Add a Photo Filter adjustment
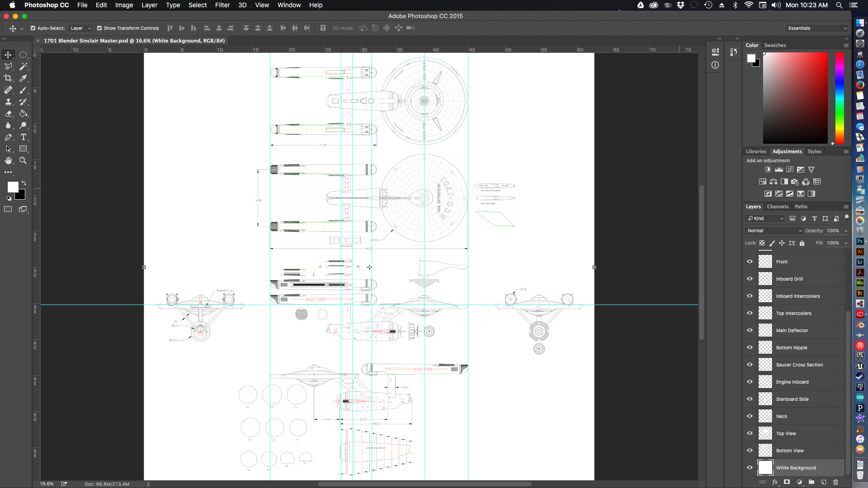 click(x=795, y=182)
